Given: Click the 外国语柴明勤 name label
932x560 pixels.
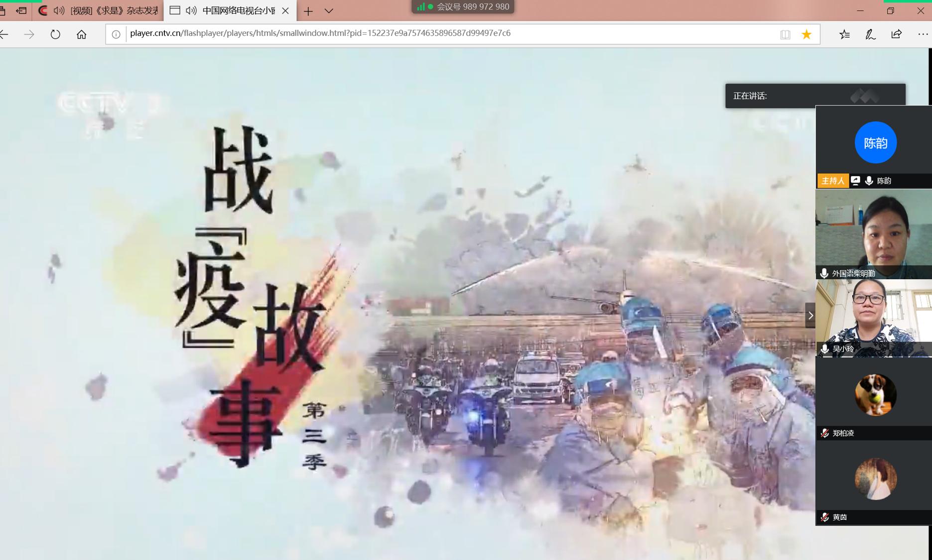Looking at the screenshot, I should pyautogui.click(x=853, y=273).
